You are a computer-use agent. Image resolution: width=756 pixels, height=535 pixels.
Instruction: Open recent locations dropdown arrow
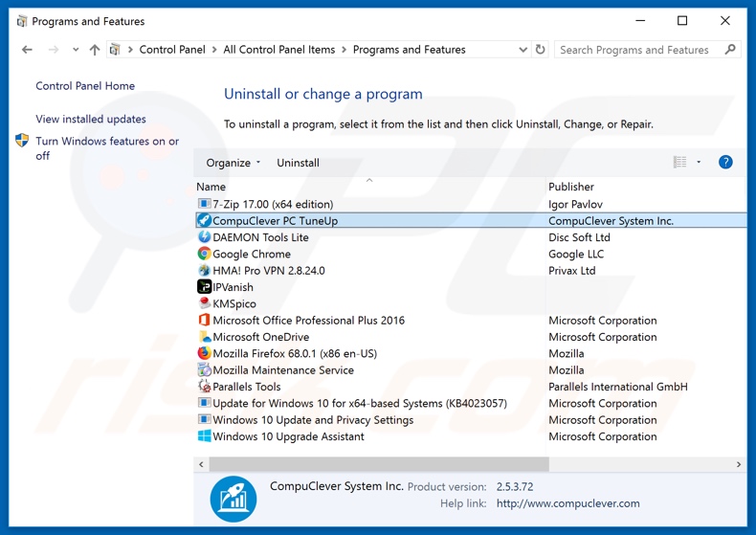[x=76, y=49]
